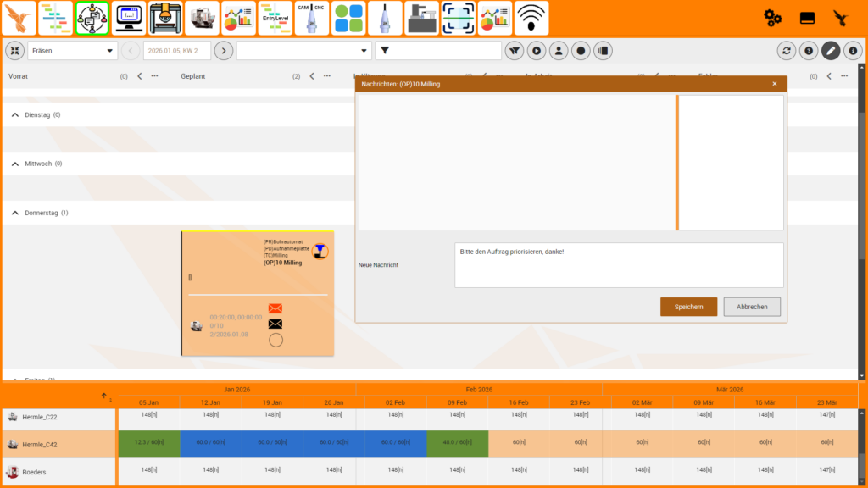Click the Speichern button
868x488 pixels.
point(688,307)
